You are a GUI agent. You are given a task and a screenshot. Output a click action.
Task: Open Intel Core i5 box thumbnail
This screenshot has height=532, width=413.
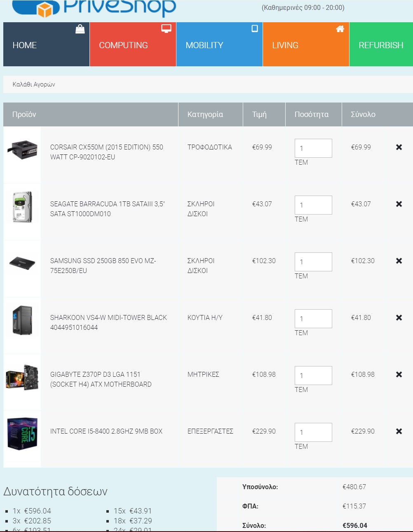click(x=22, y=434)
